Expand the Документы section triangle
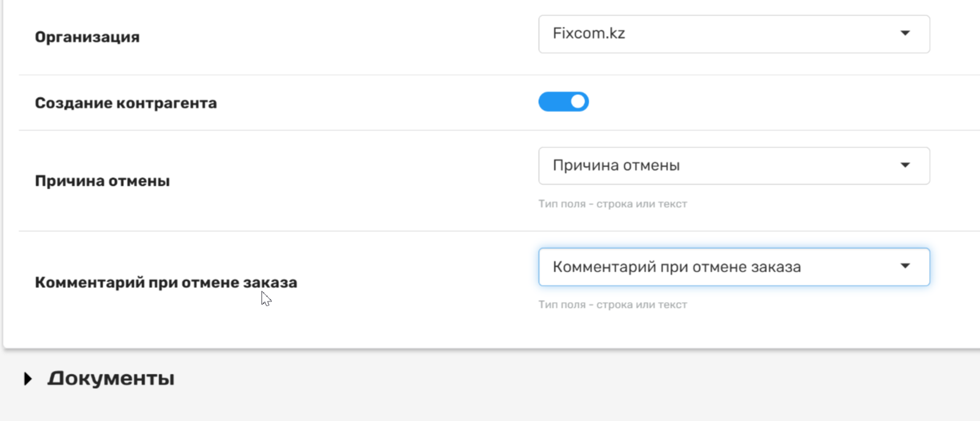 27,379
